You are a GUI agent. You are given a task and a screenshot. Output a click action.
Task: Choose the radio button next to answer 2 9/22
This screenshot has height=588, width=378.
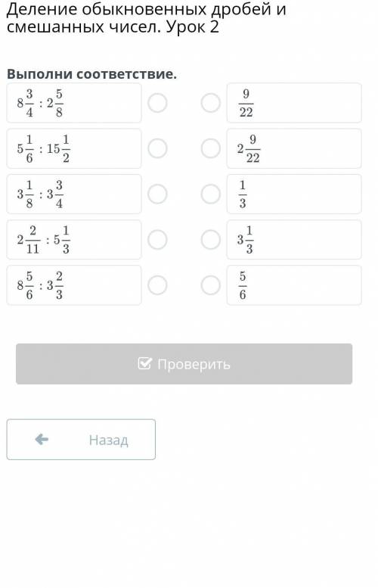210,148
